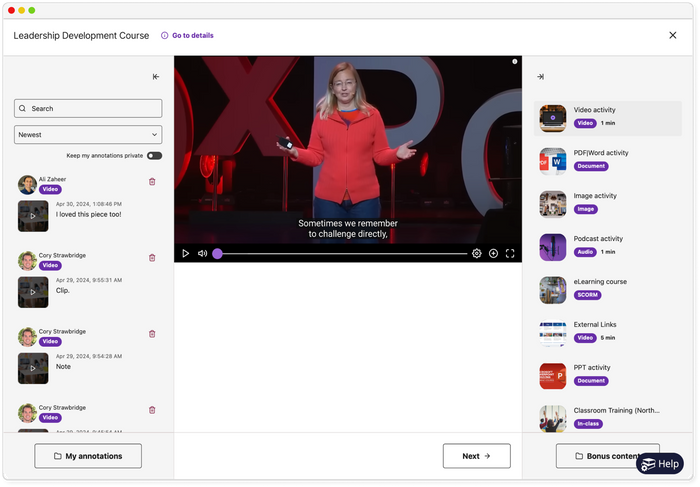Click Ali Zaheer's avatar
This screenshot has height=487, width=700.
[x=27, y=184]
